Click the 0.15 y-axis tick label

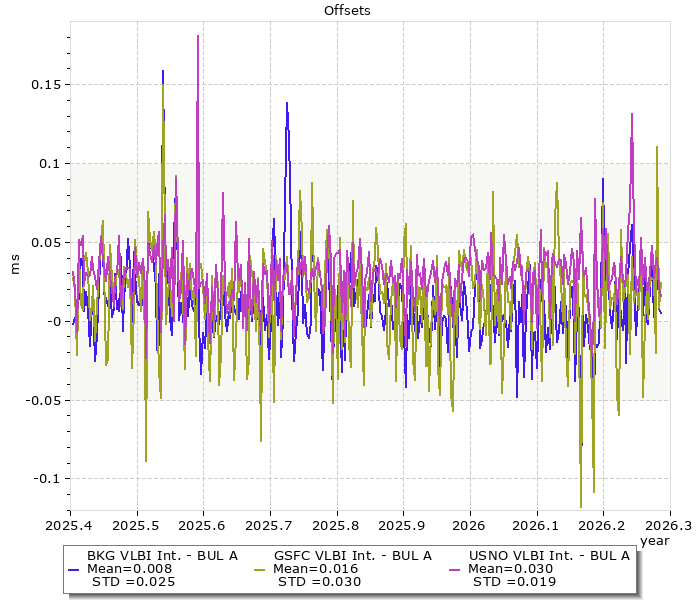(45, 84)
